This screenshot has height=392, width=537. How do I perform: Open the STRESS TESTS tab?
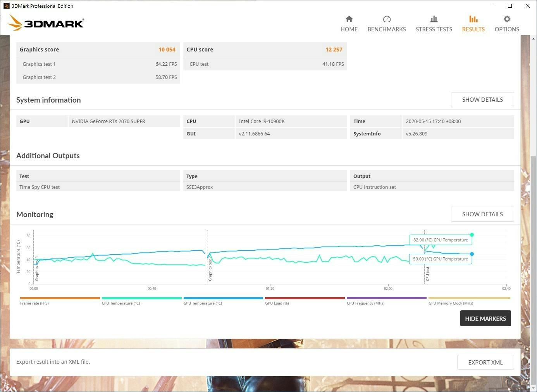tap(434, 29)
